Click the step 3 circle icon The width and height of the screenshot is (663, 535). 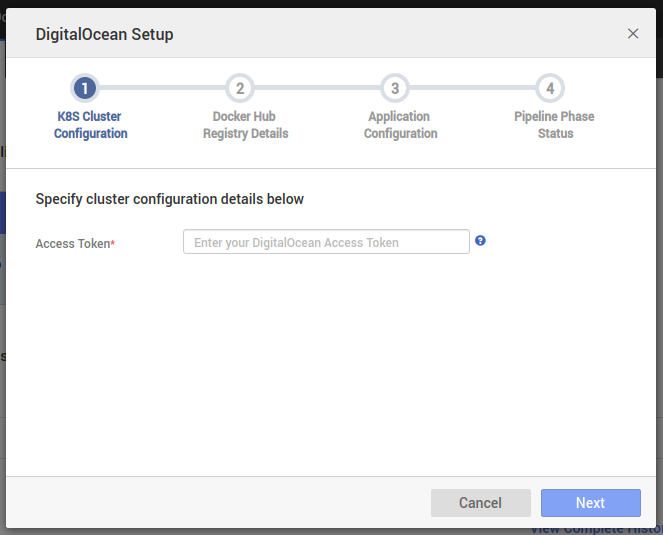click(x=395, y=88)
